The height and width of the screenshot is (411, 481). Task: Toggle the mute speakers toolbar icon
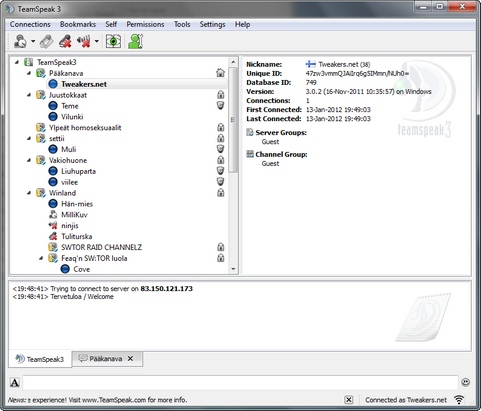pos(84,42)
